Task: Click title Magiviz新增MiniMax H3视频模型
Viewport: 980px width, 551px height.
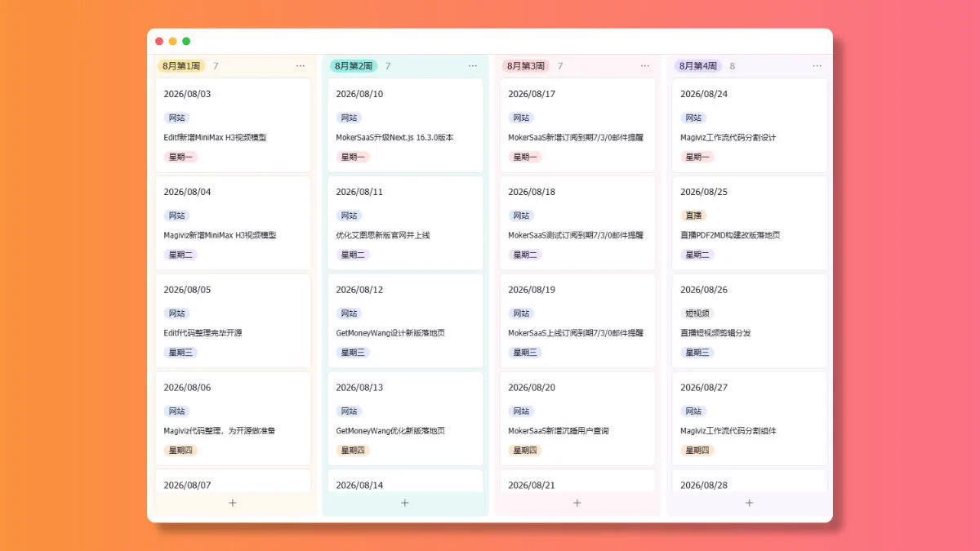Action: 220,235
